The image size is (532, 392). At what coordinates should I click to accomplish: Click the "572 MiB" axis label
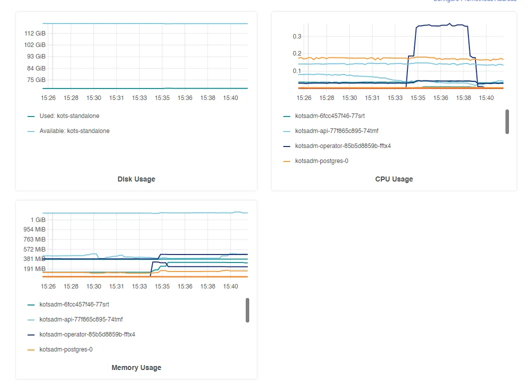click(x=34, y=249)
